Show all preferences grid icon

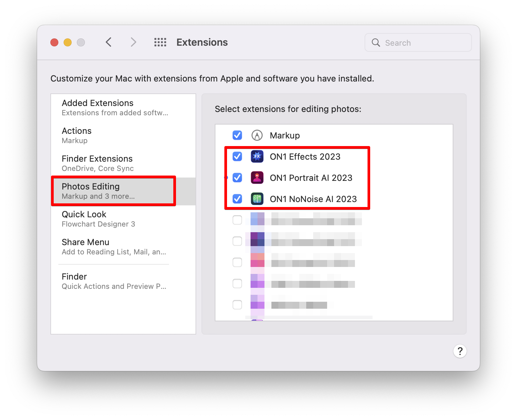(160, 42)
